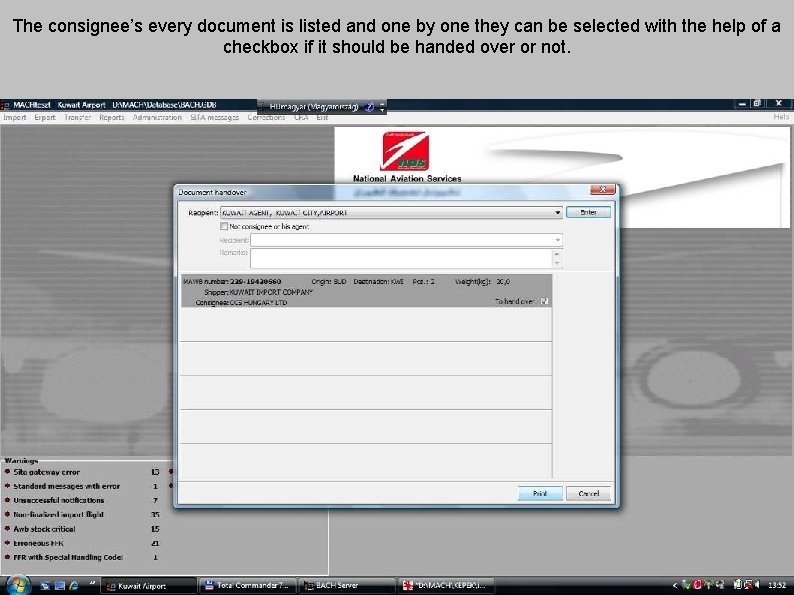
Task: Click count 15 for Awb stock critical
Action: point(155,529)
